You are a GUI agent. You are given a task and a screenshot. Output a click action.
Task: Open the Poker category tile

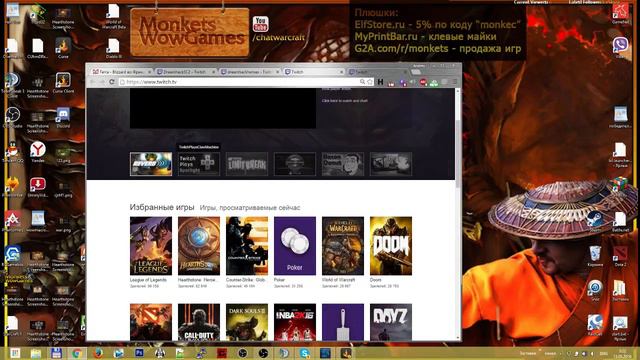coord(295,246)
